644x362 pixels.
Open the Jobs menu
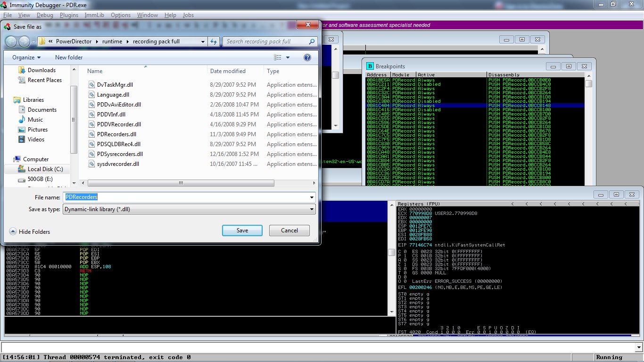(x=188, y=15)
